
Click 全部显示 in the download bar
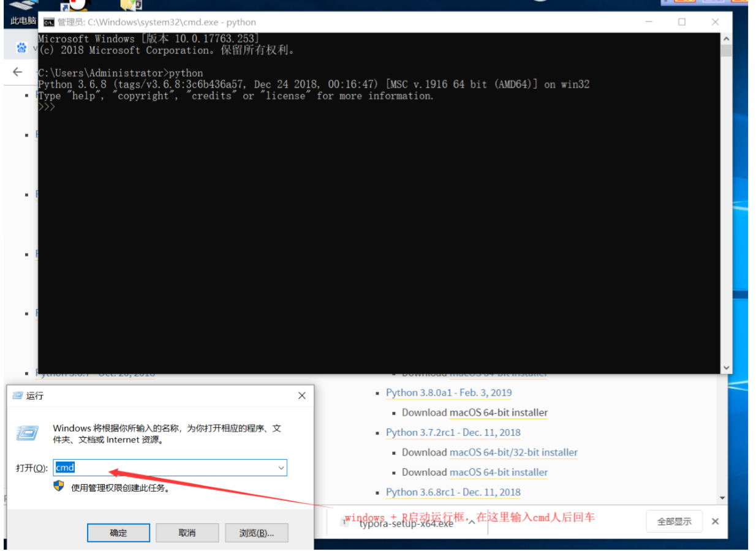tap(675, 522)
